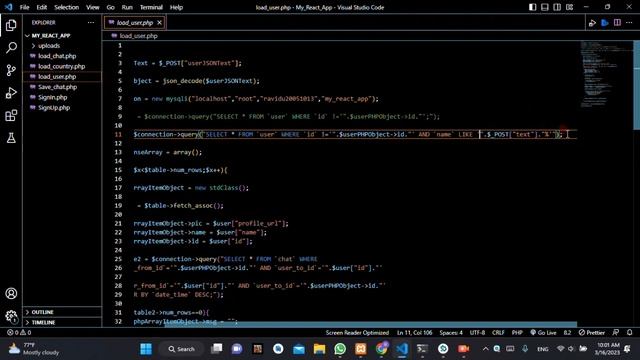Toggle secondary side bar layout icon
The height and width of the screenshot is (360, 640).
click(x=557, y=7)
